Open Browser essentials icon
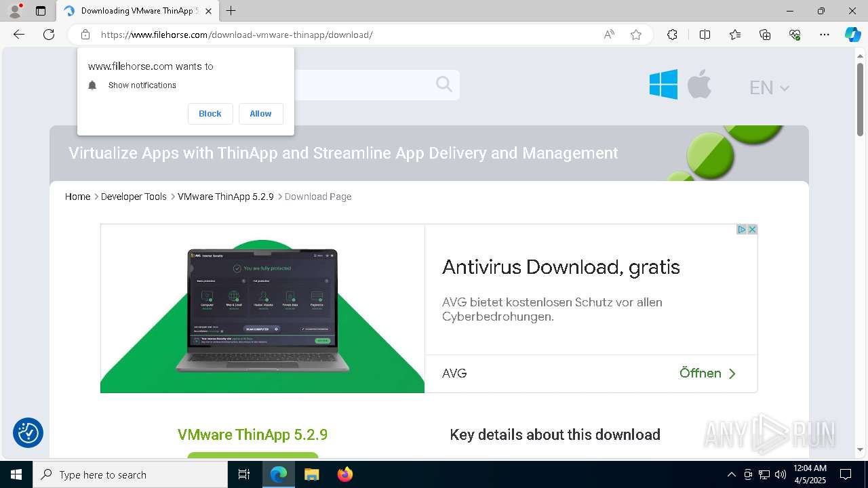 click(x=795, y=35)
